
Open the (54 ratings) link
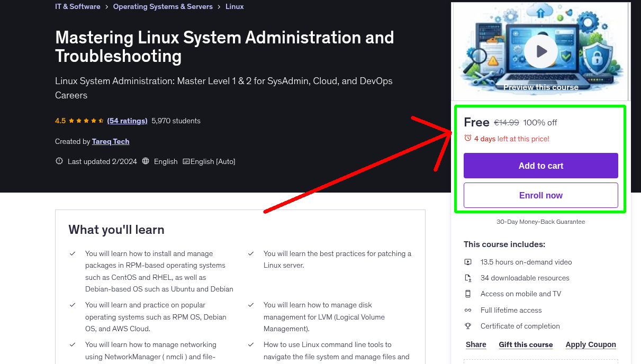tap(127, 121)
